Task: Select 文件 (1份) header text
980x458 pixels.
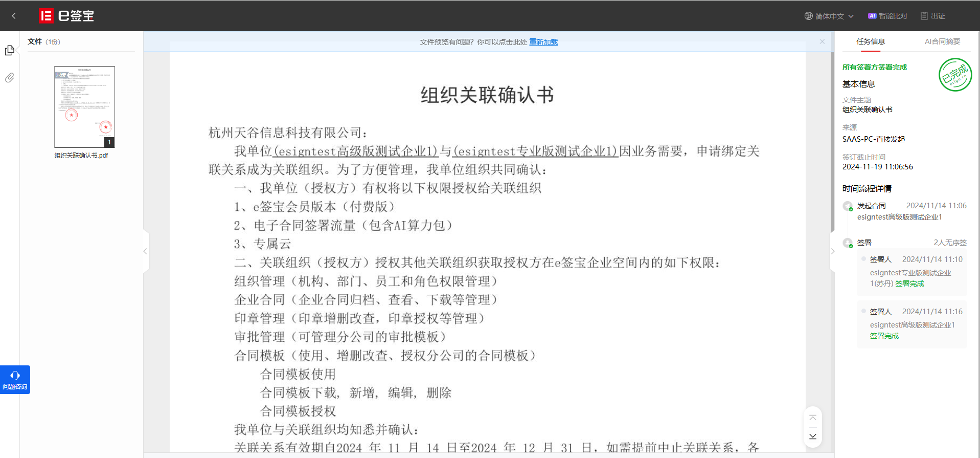Action: (44, 41)
